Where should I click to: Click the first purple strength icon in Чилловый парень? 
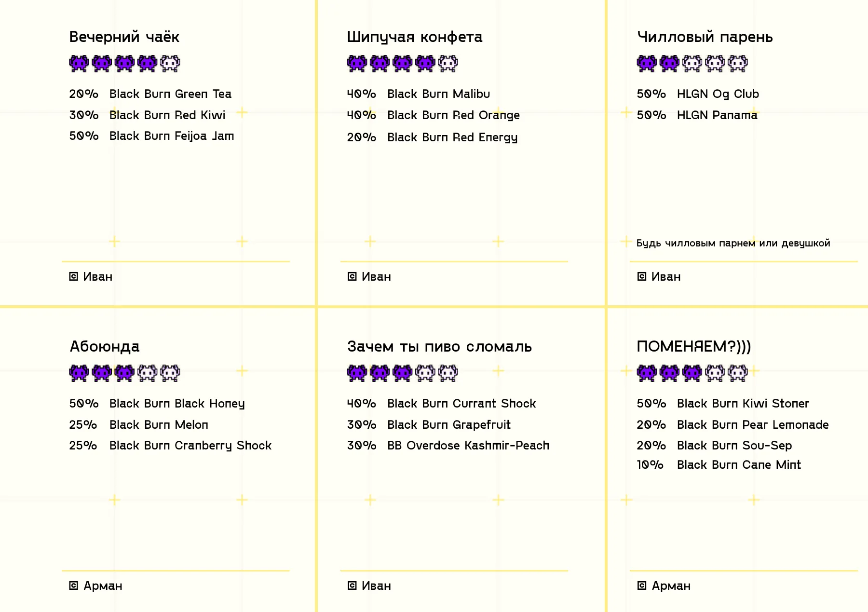click(647, 63)
